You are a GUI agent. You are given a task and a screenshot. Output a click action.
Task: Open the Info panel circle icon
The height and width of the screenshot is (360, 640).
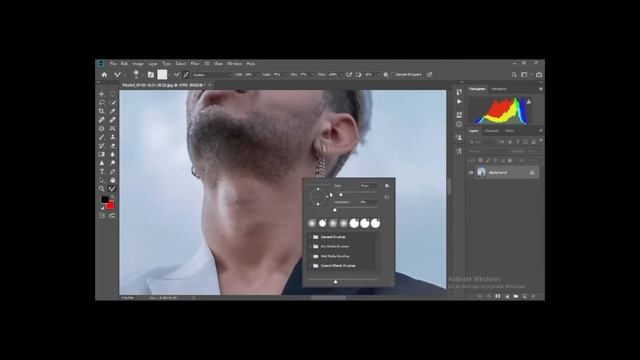point(459,124)
